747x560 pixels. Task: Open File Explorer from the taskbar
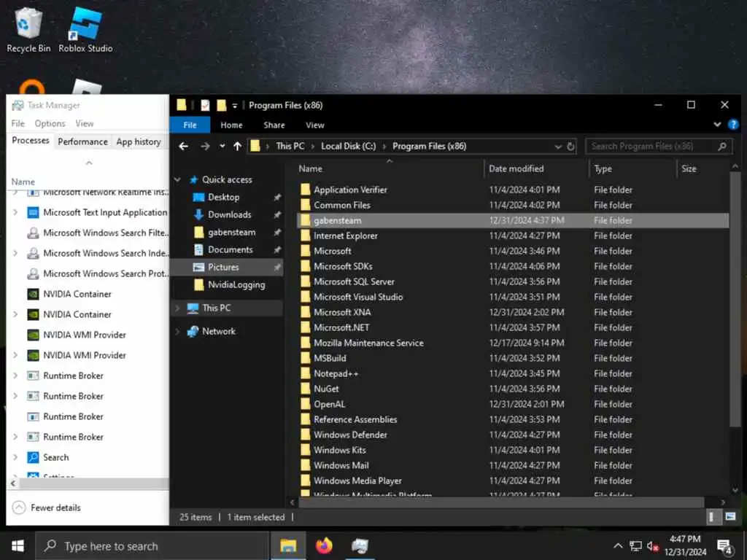[x=288, y=545]
